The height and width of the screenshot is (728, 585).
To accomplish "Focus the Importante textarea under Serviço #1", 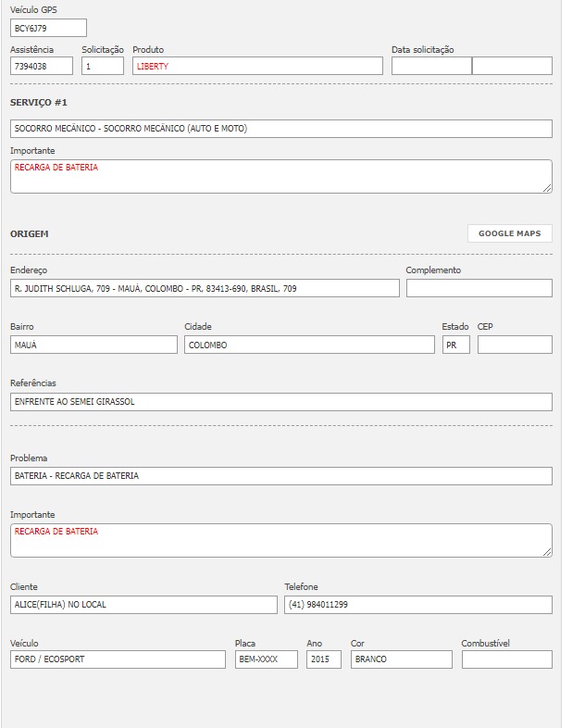I will 280,176.
